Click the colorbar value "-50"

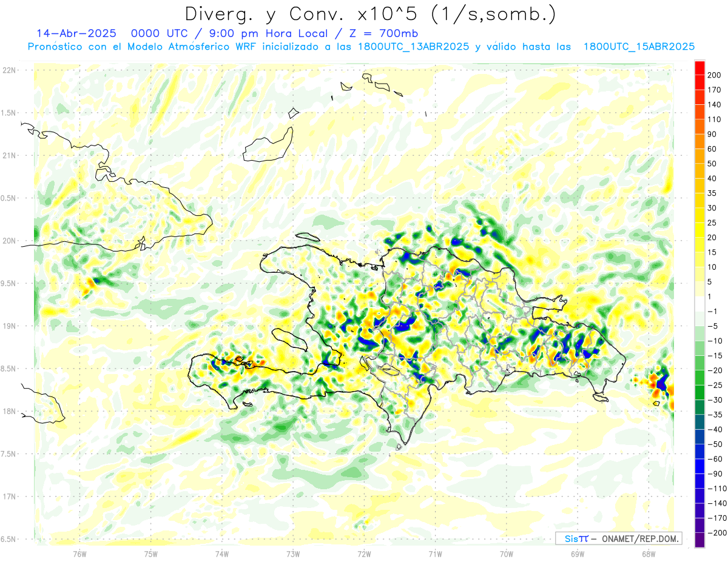click(x=715, y=444)
